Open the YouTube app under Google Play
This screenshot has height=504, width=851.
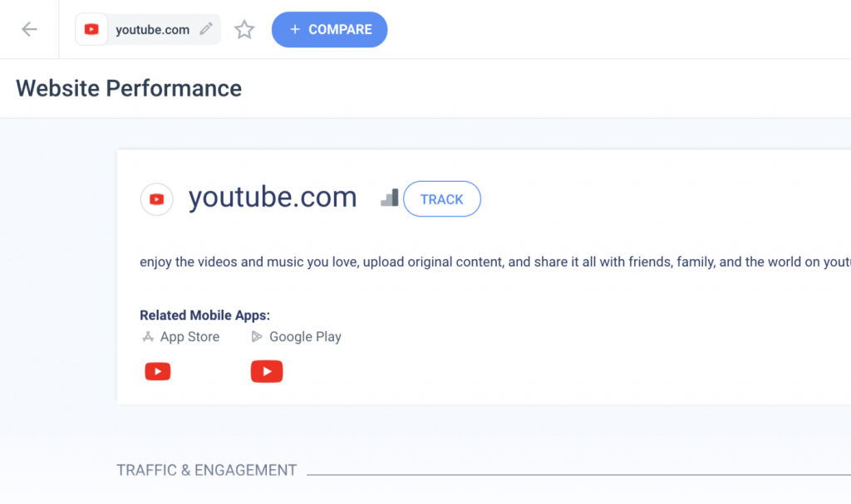tap(267, 371)
